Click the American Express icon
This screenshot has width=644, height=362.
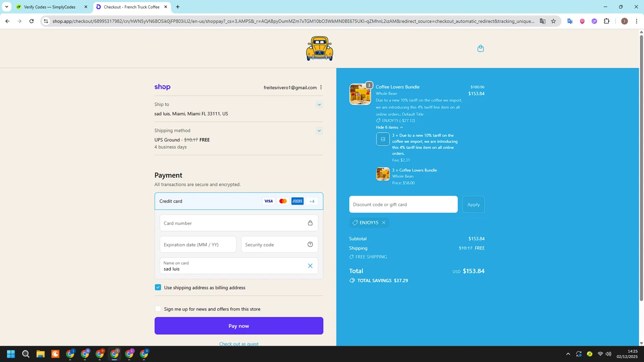[x=298, y=201]
